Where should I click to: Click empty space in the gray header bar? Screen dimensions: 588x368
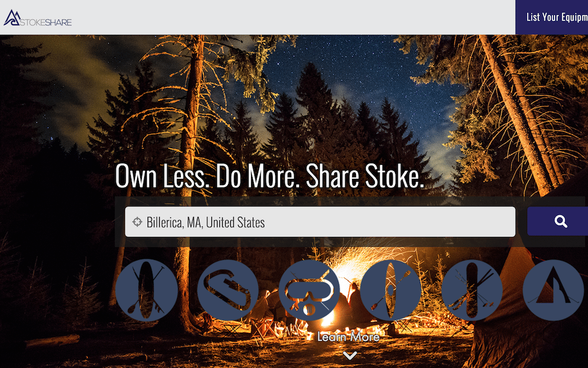click(292, 17)
